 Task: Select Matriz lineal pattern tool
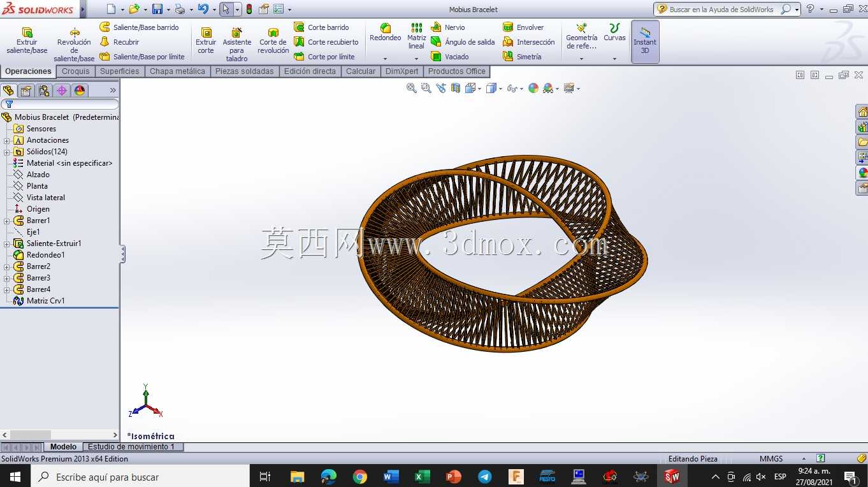[x=416, y=36]
